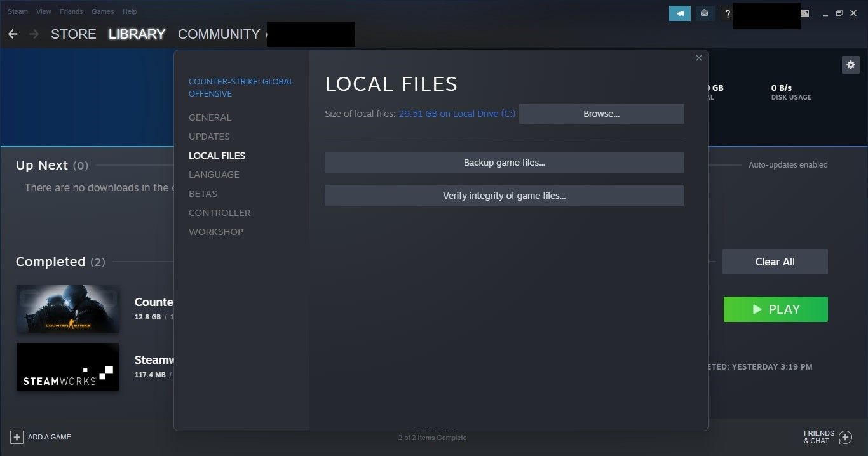Click the Browse... button
Image resolution: width=868 pixels, height=456 pixels.
click(601, 114)
